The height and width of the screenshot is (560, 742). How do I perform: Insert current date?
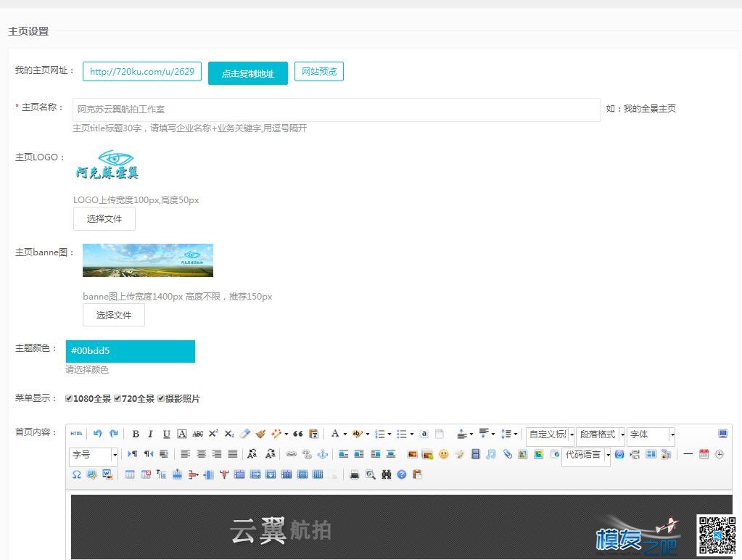(704, 454)
